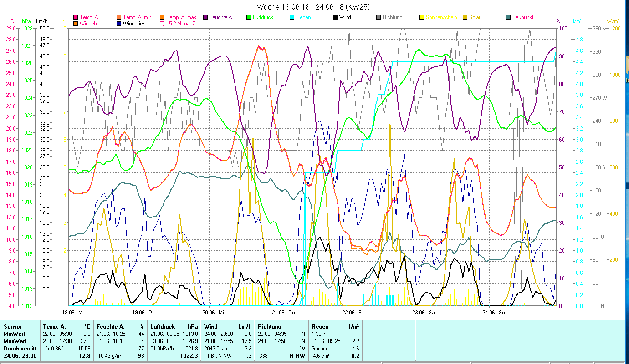Click the 'Temp. A.' table column header
This screenshot has width=629, height=364.
[55, 327]
